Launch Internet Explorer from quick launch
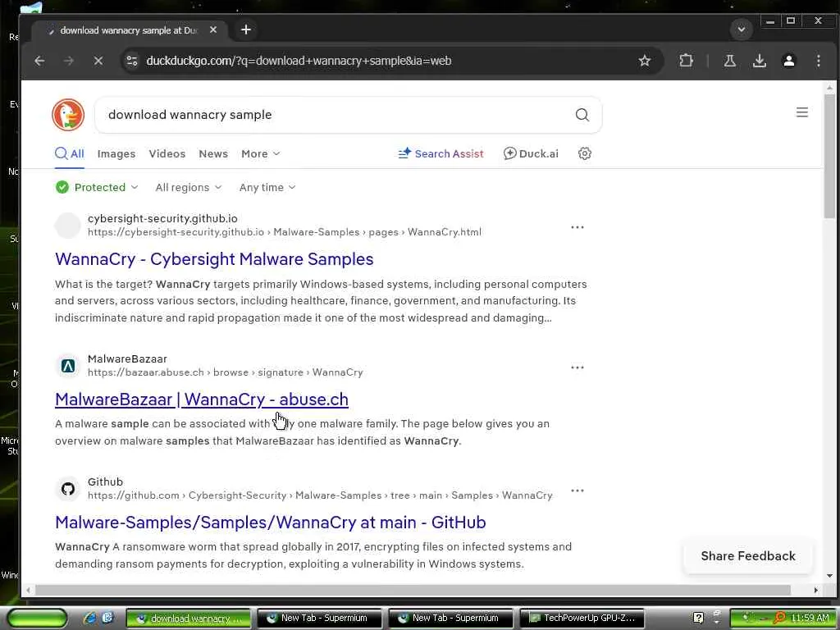The height and width of the screenshot is (630, 840). coord(90,618)
